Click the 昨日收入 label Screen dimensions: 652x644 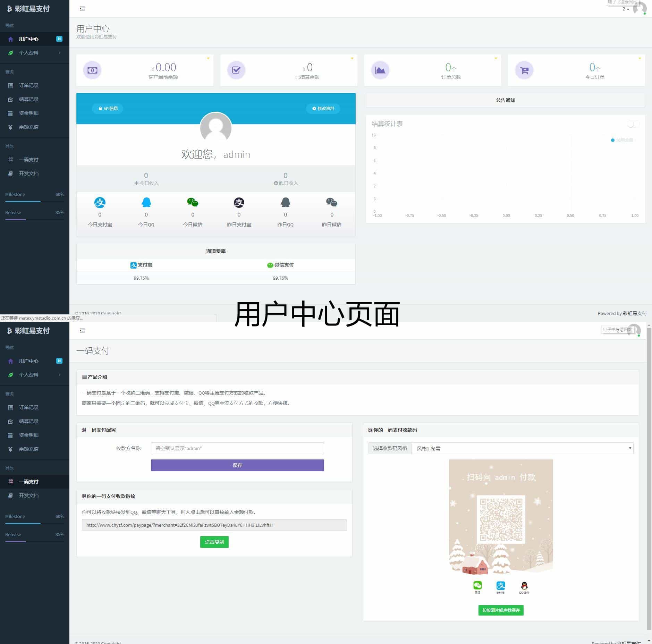286,183
